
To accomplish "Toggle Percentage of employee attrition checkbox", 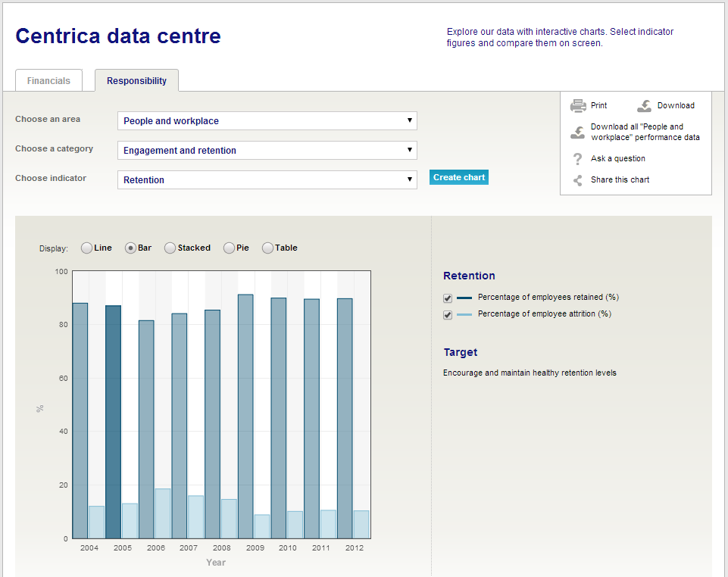I will [448, 315].
